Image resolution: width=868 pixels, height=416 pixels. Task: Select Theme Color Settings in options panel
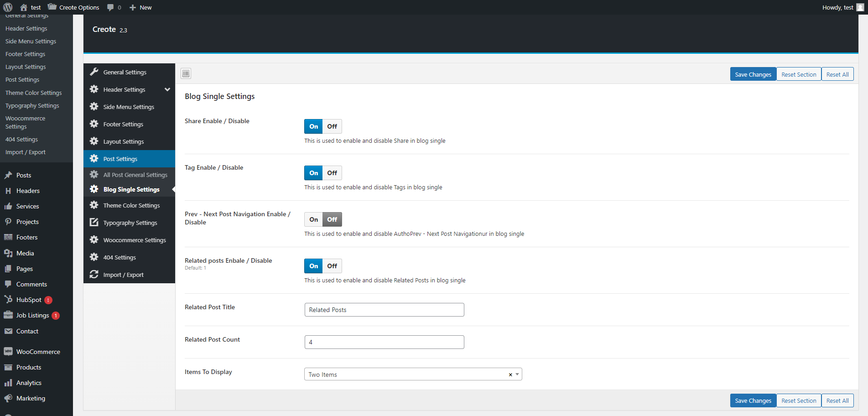click(x=131, y=205)
